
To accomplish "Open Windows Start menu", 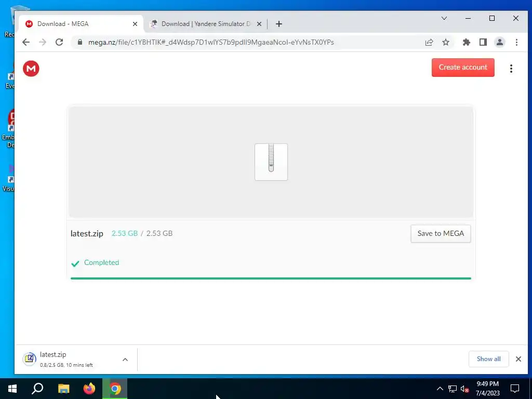I will [x=12, y=389].
